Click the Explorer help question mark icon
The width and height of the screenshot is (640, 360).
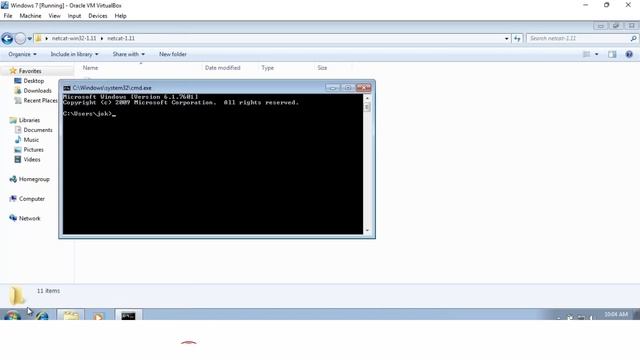(629, 54)
